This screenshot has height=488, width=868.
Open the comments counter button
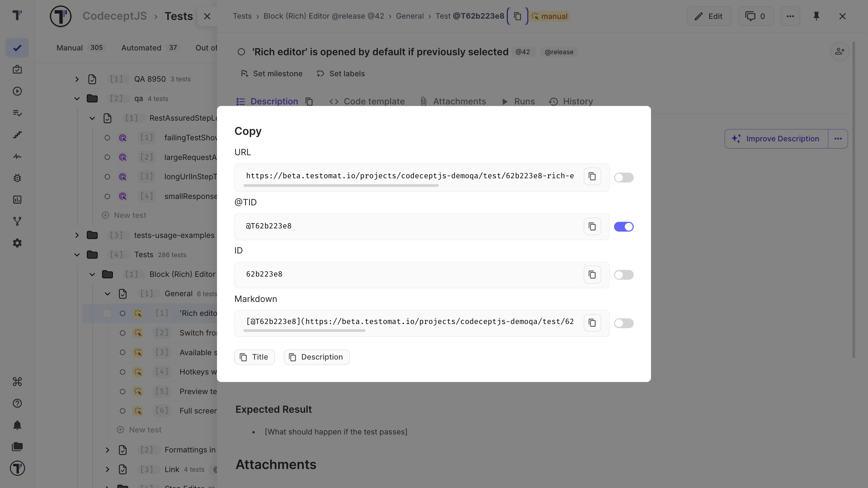756,16
